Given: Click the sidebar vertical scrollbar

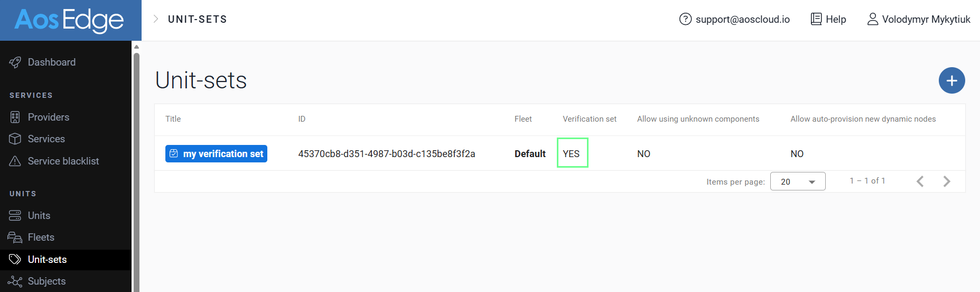Looking at the screenshot, I should pos(136,169).
